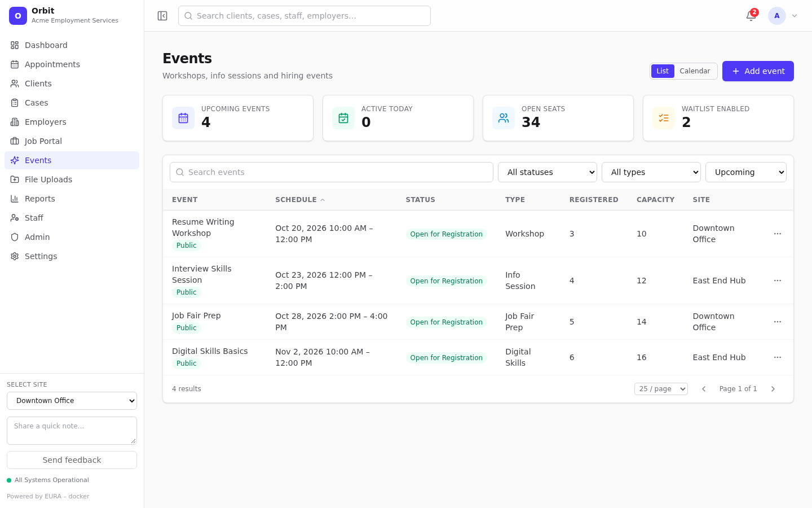Screen dimensions: 812x508
Task: Click the Active Today card icon
Action: (x=343, y=118)
